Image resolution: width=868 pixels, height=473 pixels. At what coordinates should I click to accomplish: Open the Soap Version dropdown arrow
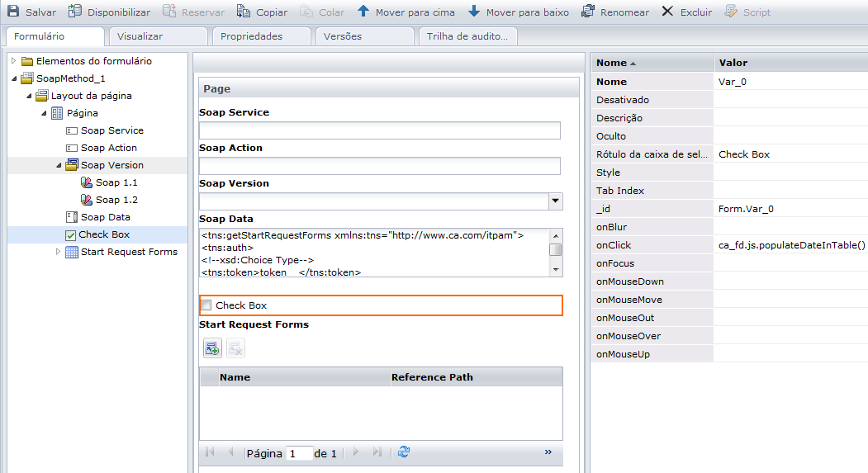point(555,201)
